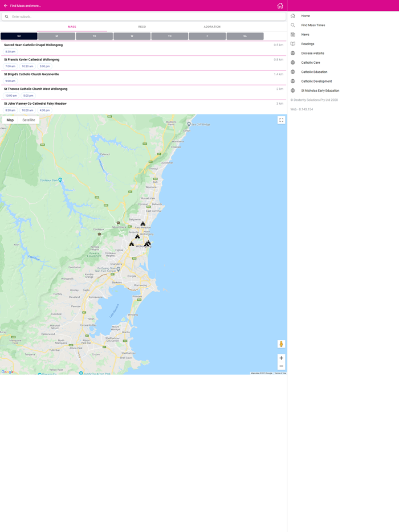The width and height of the screenshot is (399, 532).
Task: Click the home icon in pink header
Action: pyautogui.click(x=280, y=6)
